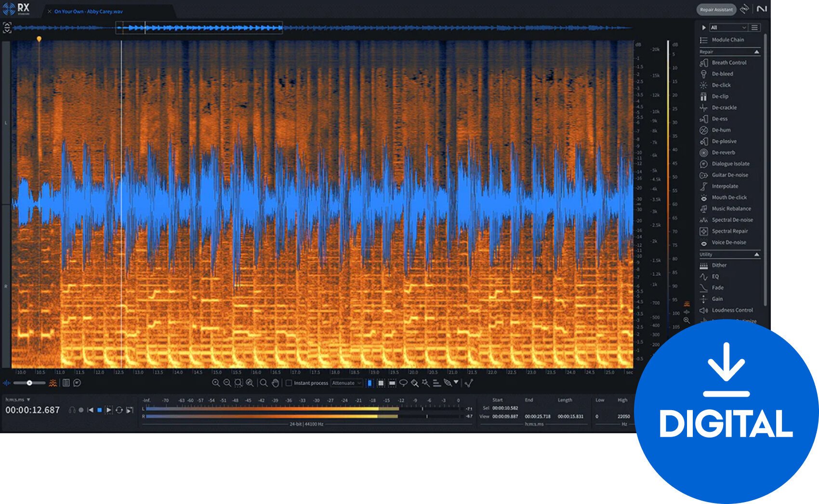Open the brush tool options arrow
The height and width of the screenshot is (504, 819).
click(x=456, y=382)
